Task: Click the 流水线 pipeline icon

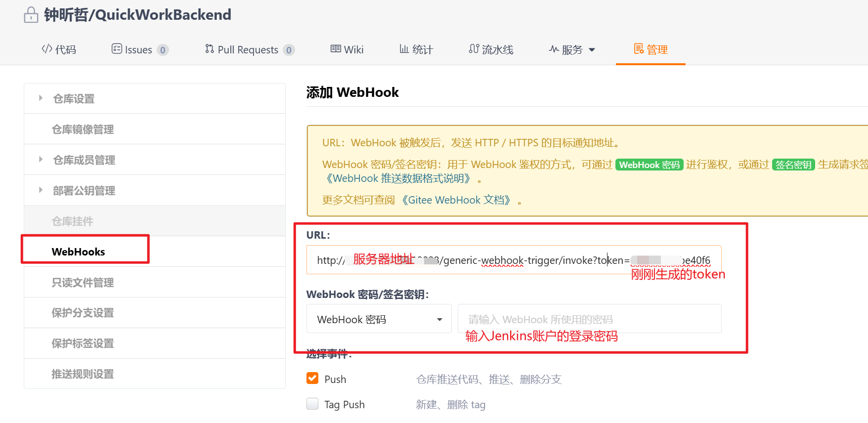Action: click(x=474, y=49)
